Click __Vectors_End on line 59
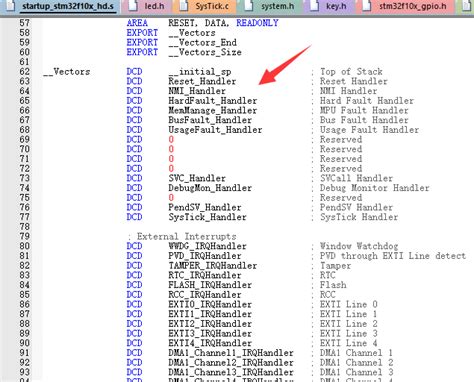Image resolution: width=474 pixels, height=382 pixels. (202, 43)
